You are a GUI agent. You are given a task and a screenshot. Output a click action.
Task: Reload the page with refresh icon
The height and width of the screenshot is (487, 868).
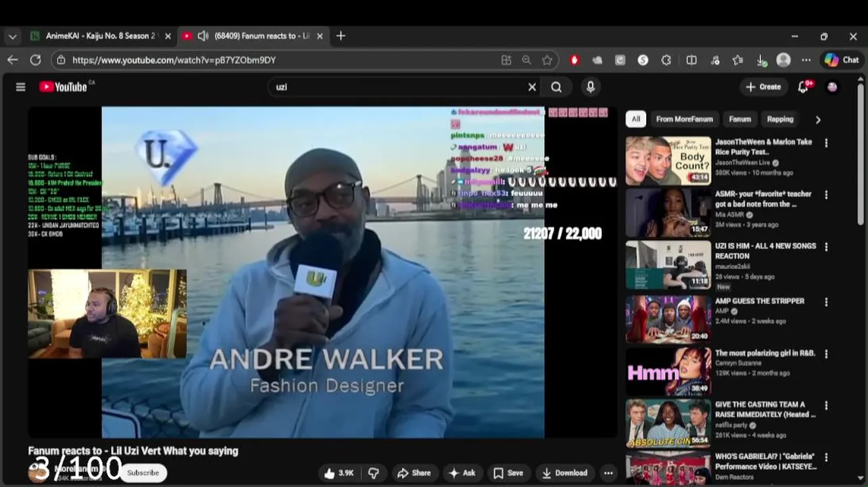coord(35,60)
